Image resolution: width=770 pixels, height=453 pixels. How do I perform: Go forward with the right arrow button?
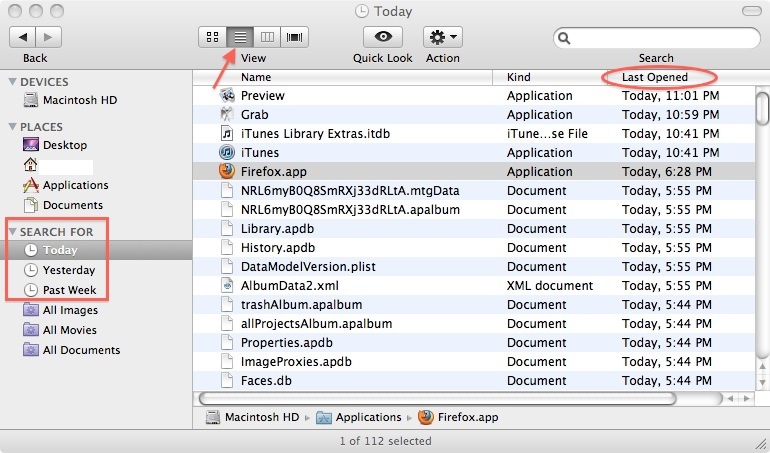point(48,37)
